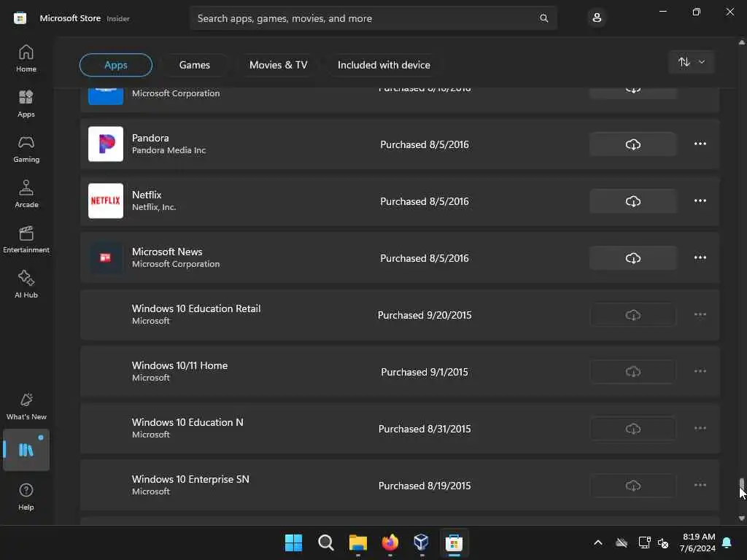Open more options for Windows 10/11 Home
Screen dimensions: 747x560
click(700, 371)
